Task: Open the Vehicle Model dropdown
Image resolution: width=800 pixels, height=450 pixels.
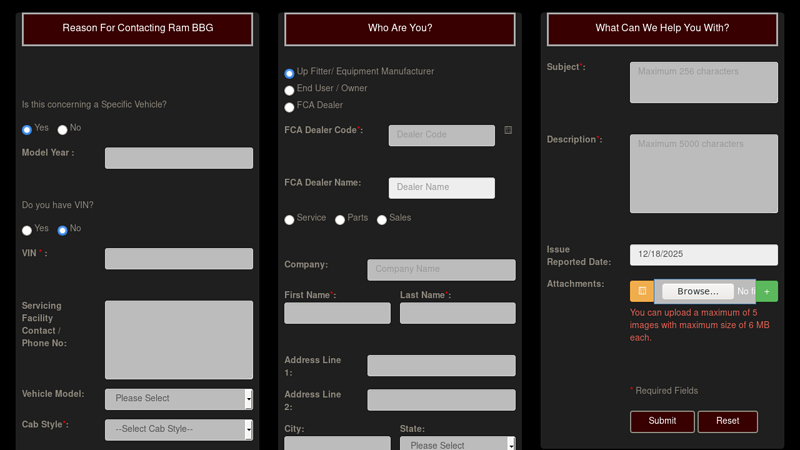Action: (179, 399)
